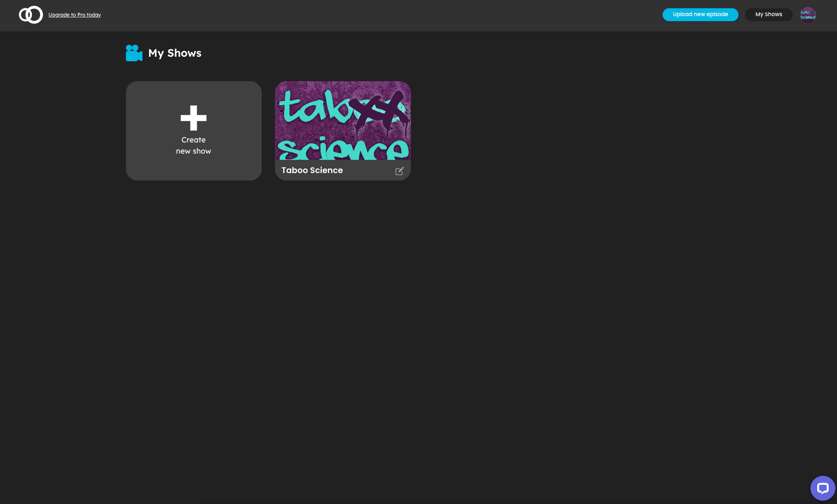
Task: Open My Shows from the top bar
Action: tap(768, 14)
